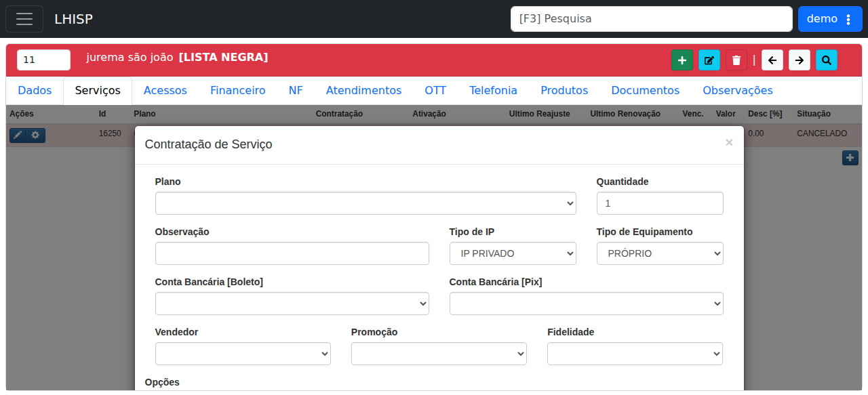The height and width of the screenshot is (395, 868).
Task: Open the Fidelidade dropdown
Action: (635, 354)
